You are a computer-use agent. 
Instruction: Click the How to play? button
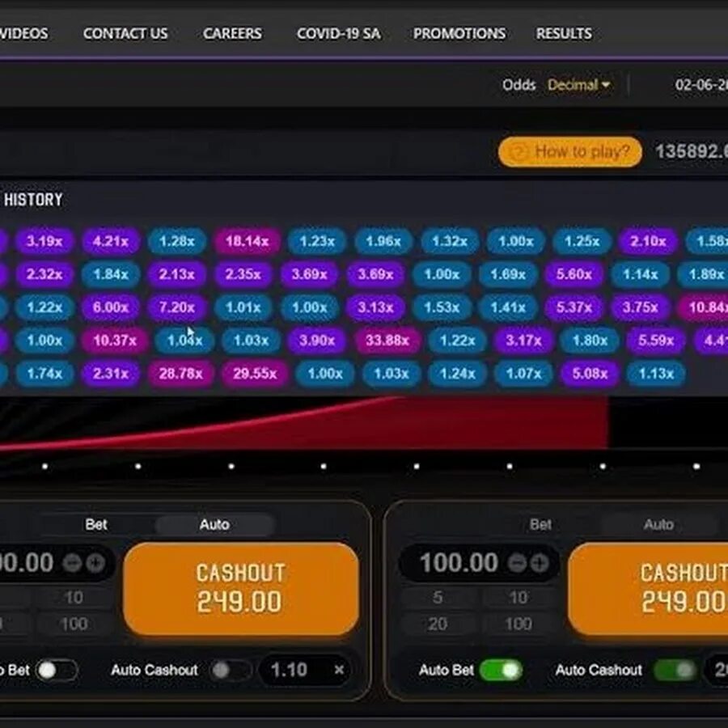click(570, 151)
